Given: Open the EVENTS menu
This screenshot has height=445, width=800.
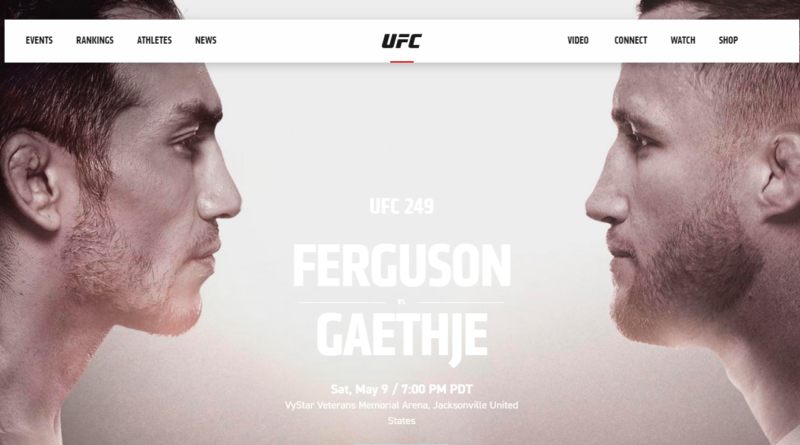Looking at the screenshot, I should coord(39,40).
